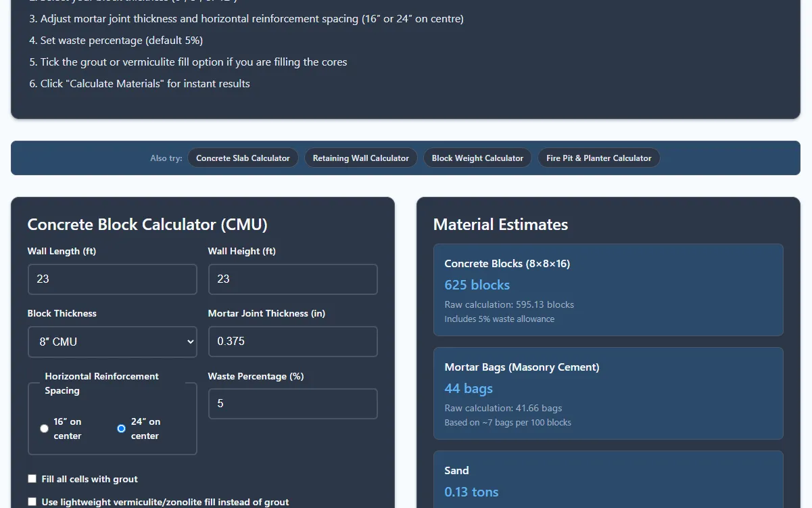This screenshot has width=812, height=508.
Task: Click the Concrete Blocks (8×8×16) heading
Action: coord(507,264)
